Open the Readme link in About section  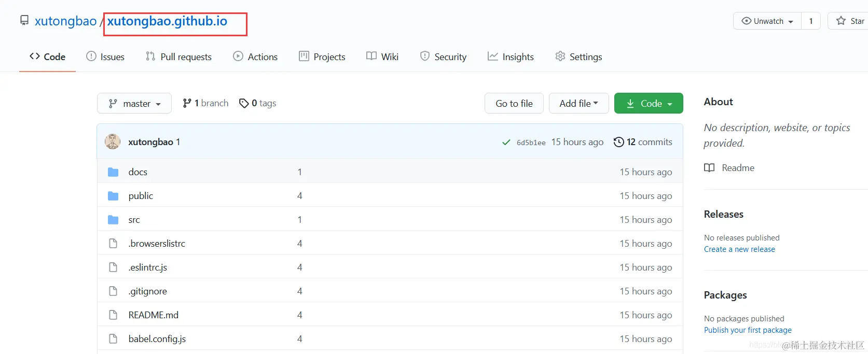click(x=738, y=167)
